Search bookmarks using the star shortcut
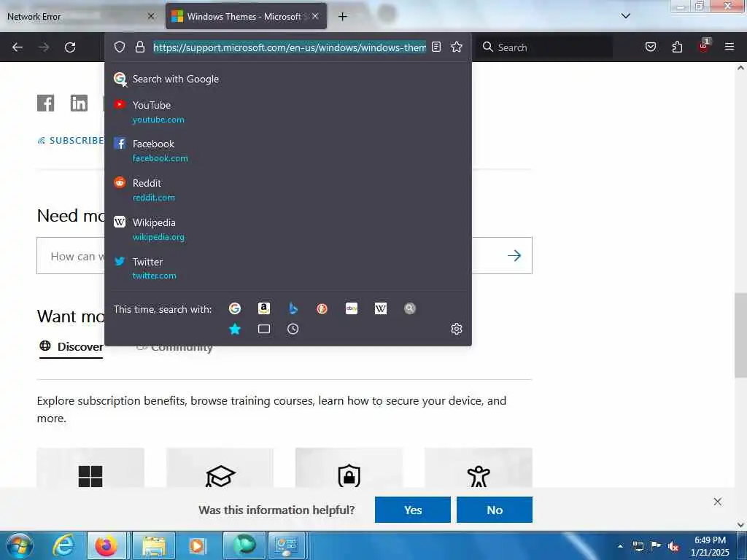This screenshot has height=560, width=747. (x=235, y=329)
